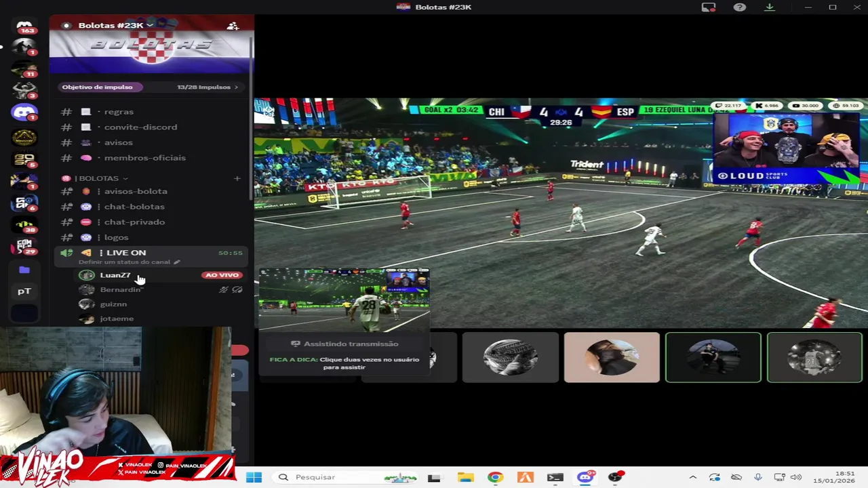Open the Discord help icon

pyautogui.click(x=740, y=7)
